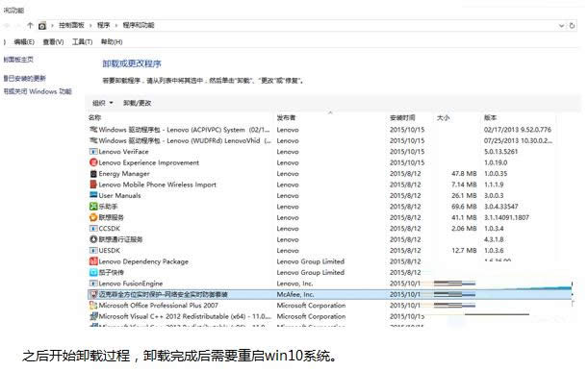Sort by the 安装时间 column header

click(x=402, y=117)
